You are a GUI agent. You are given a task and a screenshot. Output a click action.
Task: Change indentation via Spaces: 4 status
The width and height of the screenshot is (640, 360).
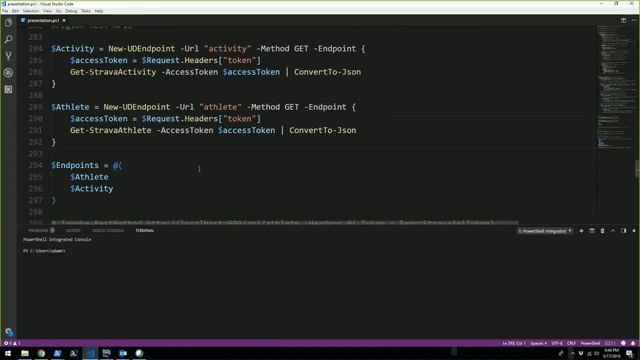click(x=538, y=343)
